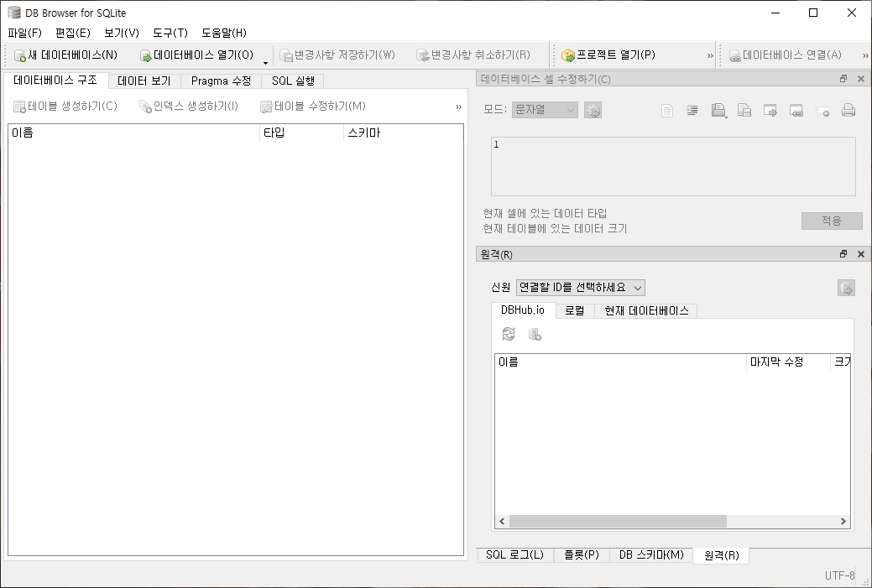Viewport: 872px width, 588px height.
Task: Float the 원격(R) dock panel
Action: tap(843, 254)
